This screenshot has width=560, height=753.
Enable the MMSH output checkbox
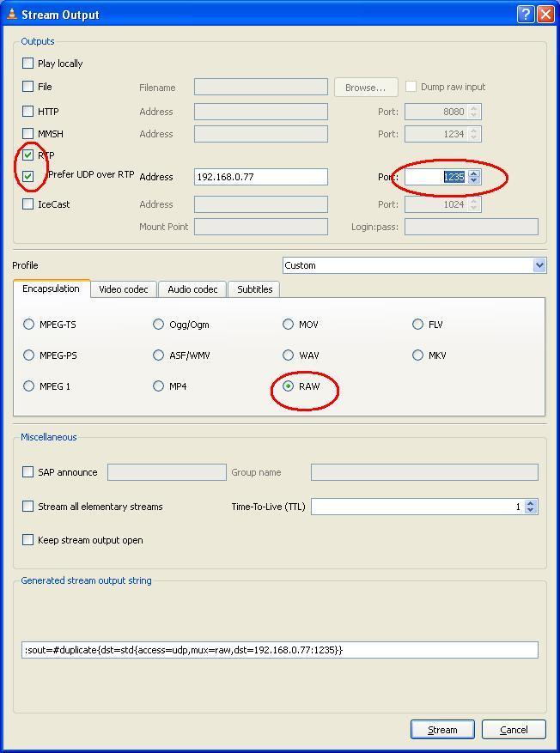pyautogui.click(x=27, y=133)
